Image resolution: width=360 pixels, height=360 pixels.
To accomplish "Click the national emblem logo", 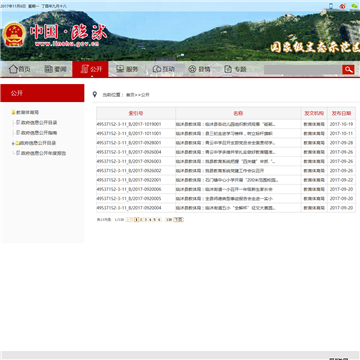I will pyautogui.click(x=14, y=35).
